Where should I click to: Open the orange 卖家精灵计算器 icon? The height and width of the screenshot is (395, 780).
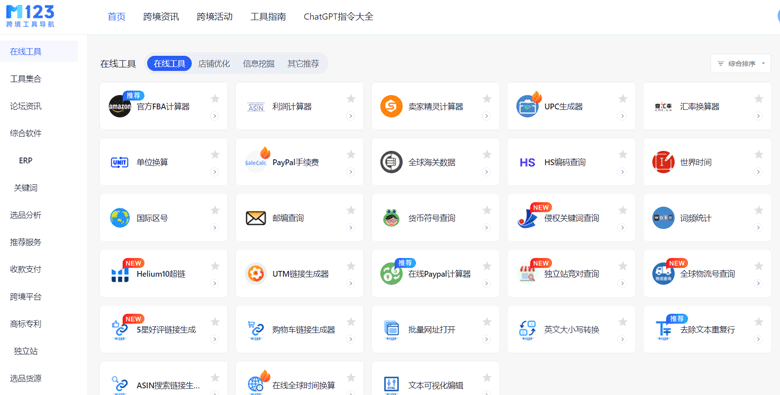coord(391,106)
